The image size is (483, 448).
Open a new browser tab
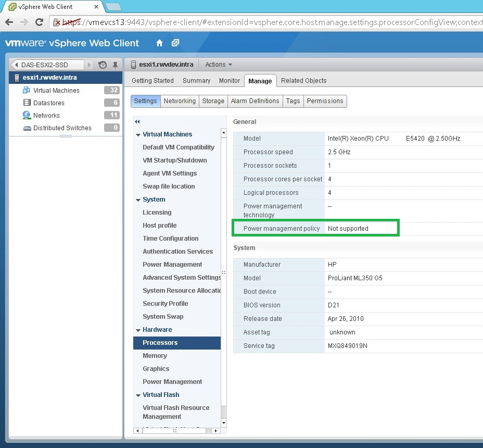click(113, 6)
